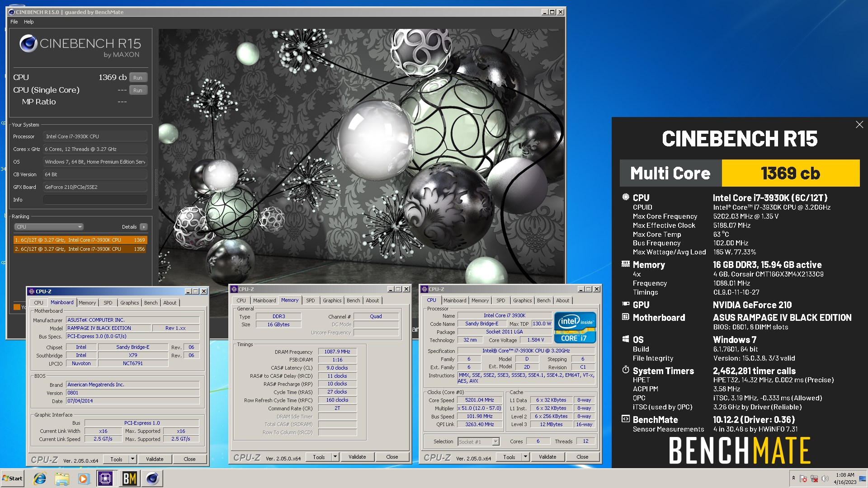
Task: Expand the Tools dropdown arrow in the Mainboard CPU-Z window
Action: click(x=133, y=459)
